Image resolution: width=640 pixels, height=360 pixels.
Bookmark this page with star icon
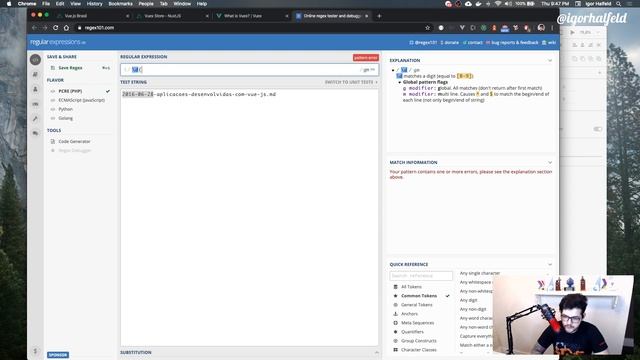(x=427, y=28)
